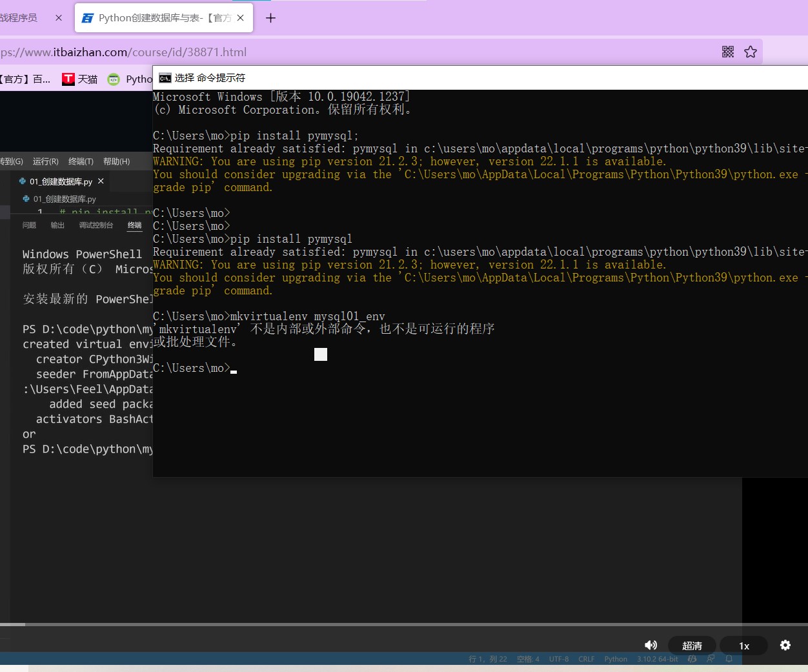
Task: Click 行 1, 列 22 in status bar
Action: 488,659
